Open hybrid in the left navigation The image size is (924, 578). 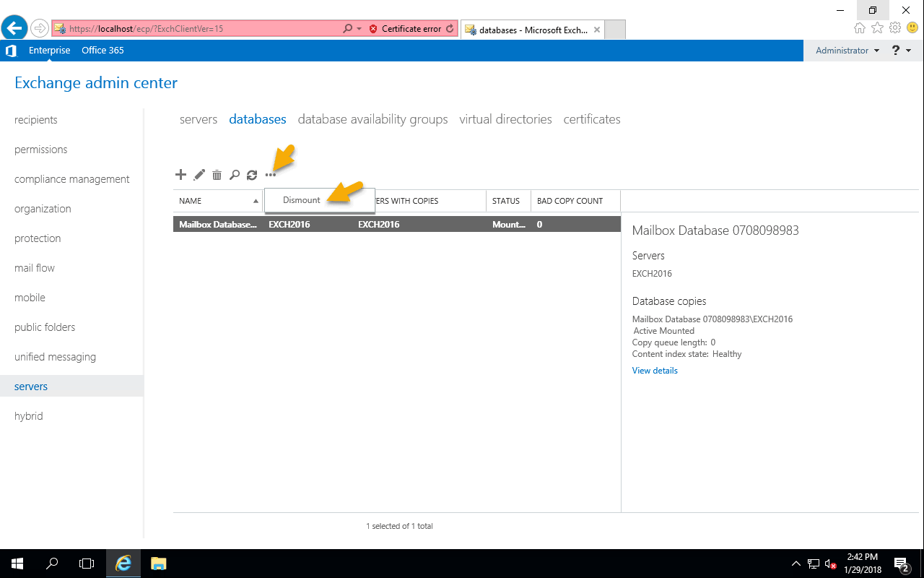(29, 416)
